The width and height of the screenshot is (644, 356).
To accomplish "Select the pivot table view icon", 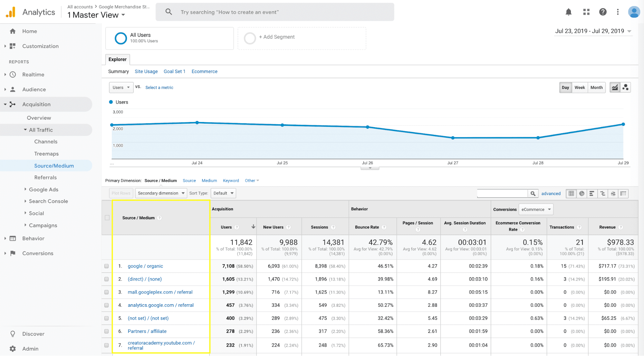I will 623,193.
